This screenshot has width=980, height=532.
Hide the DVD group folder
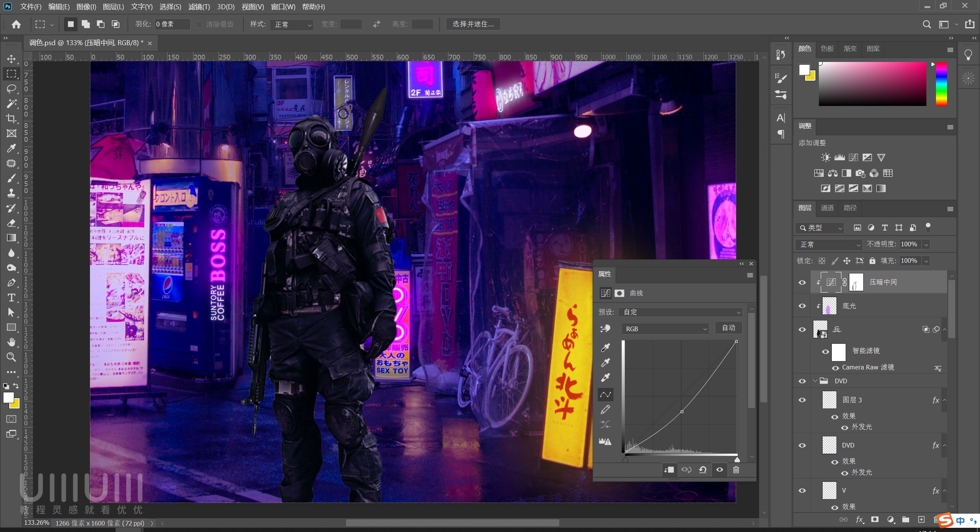[802, 381]
